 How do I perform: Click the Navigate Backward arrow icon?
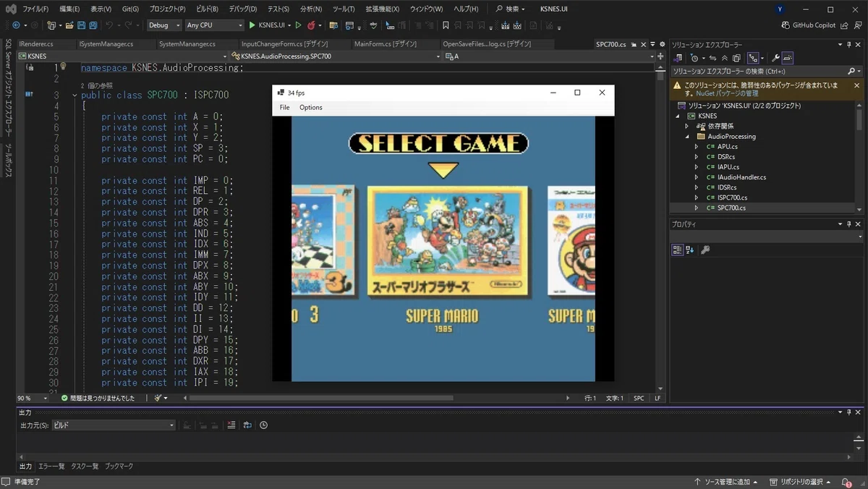click(x=16, y=25)
